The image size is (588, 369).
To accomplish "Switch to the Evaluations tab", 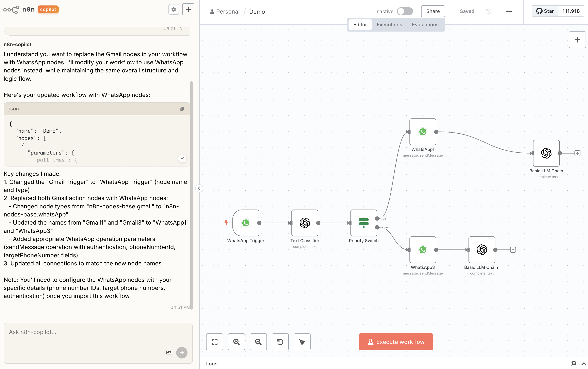I will coord(425,25).
